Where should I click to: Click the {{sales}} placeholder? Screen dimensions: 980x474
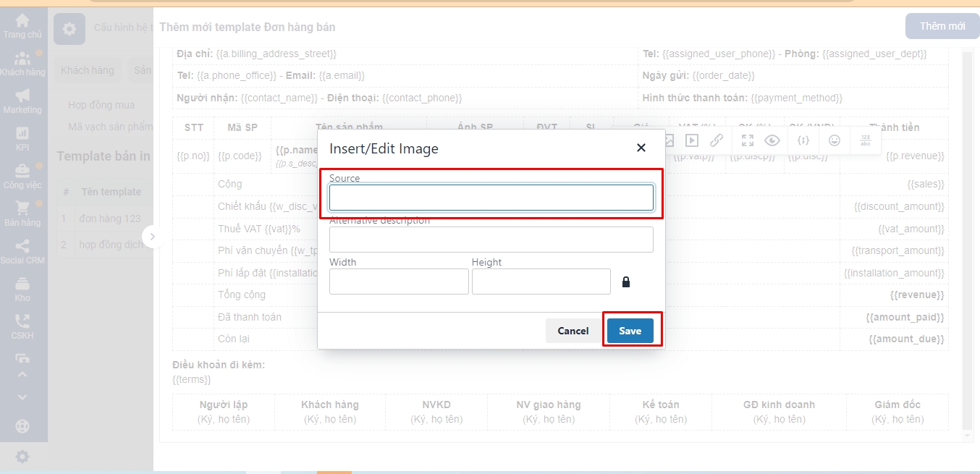click(x=926, y=185)
